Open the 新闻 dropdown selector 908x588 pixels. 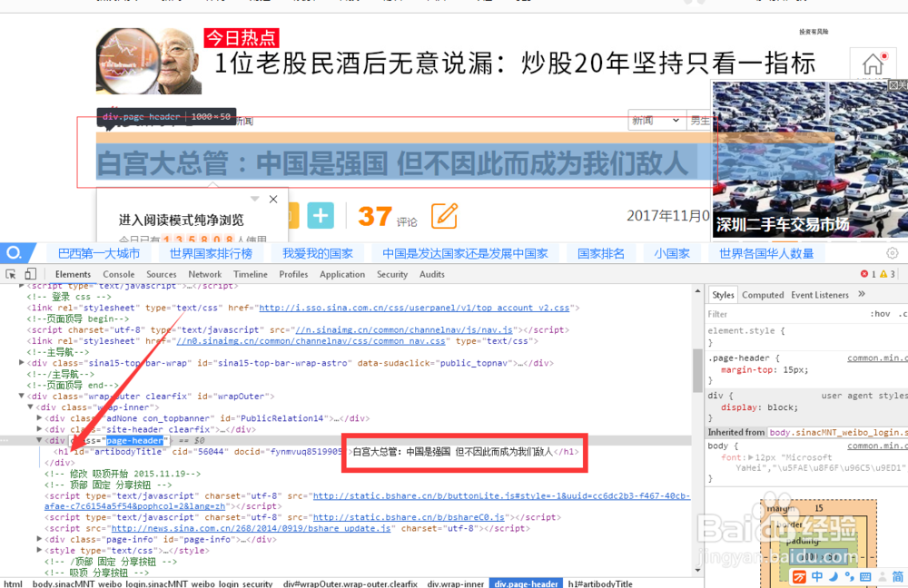pyautogui.click(x=656, y=121)
